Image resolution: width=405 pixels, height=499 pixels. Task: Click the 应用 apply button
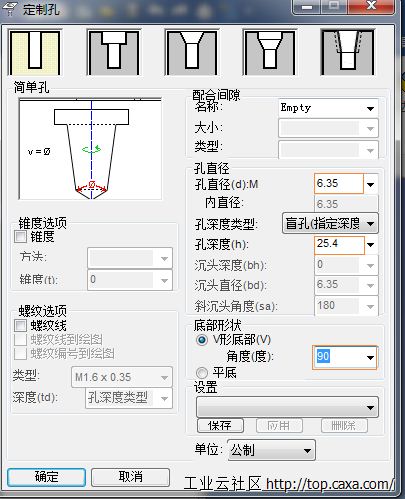tap(279, 426)
